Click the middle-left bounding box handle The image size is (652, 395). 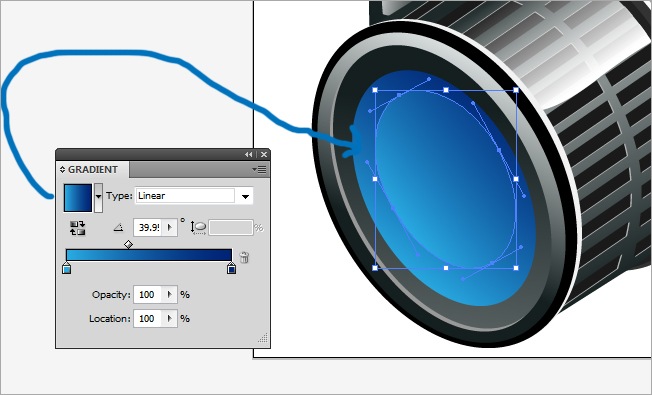click(x=375, y=179)
